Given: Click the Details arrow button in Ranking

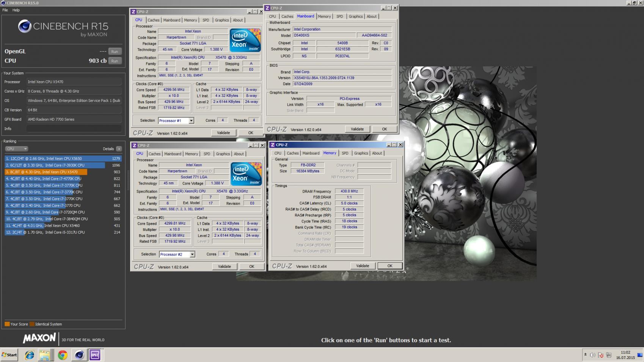Looking at the screenshot, I should (119, 149).
